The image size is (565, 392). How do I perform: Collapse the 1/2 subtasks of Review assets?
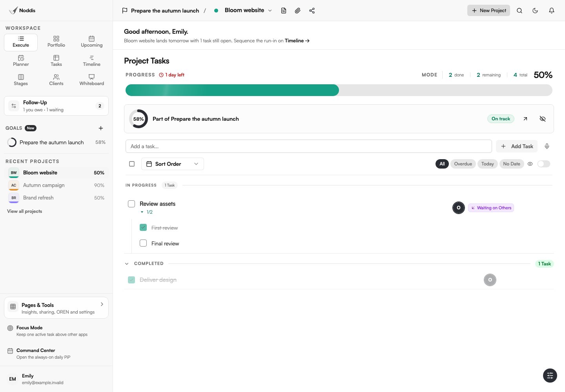146,212
